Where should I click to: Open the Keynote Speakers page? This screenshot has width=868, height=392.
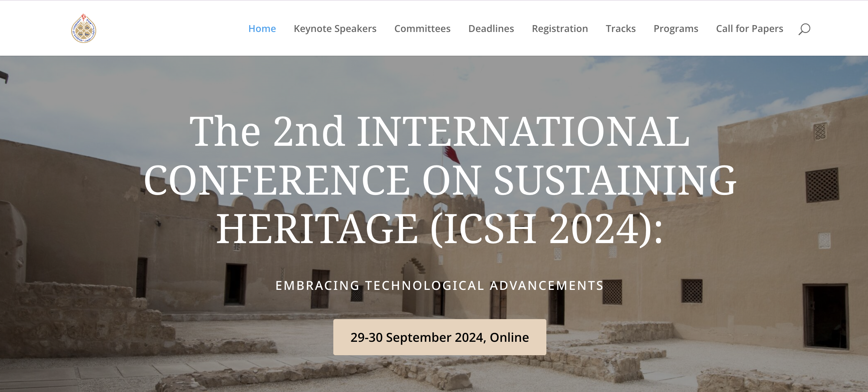[x=335, y=29]
